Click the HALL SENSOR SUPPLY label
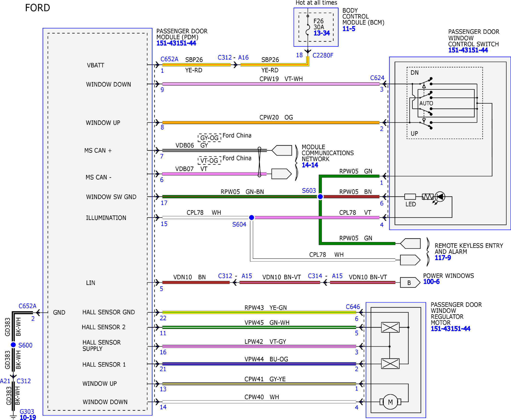The image size is (511, 420). (101, 346)
